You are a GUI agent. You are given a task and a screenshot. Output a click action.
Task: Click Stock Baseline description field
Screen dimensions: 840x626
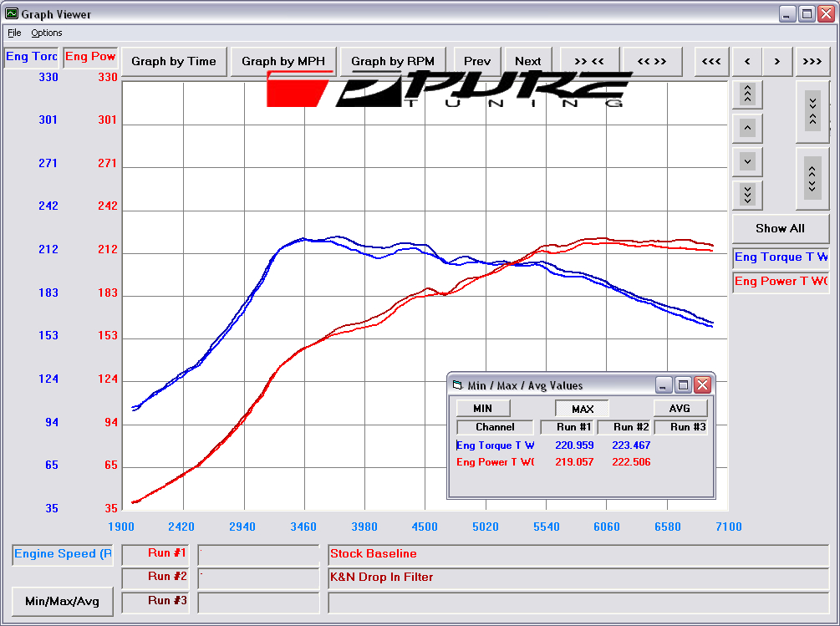point(578,554)
